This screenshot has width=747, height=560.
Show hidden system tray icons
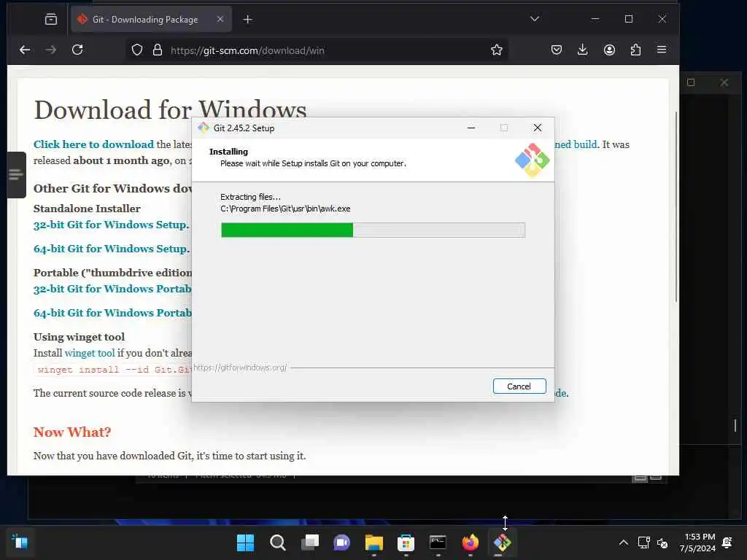tap(623, 542)
